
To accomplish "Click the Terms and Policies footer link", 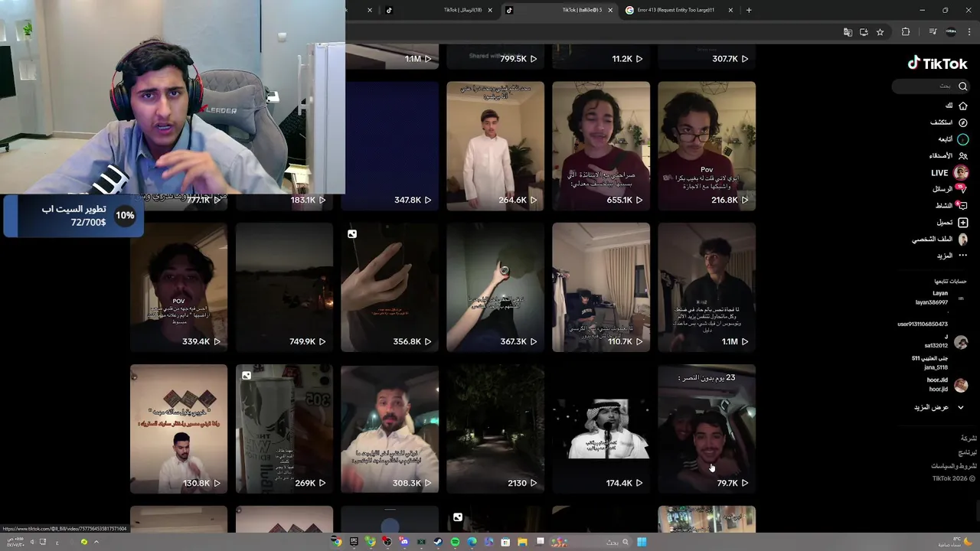I will (954, 466).
